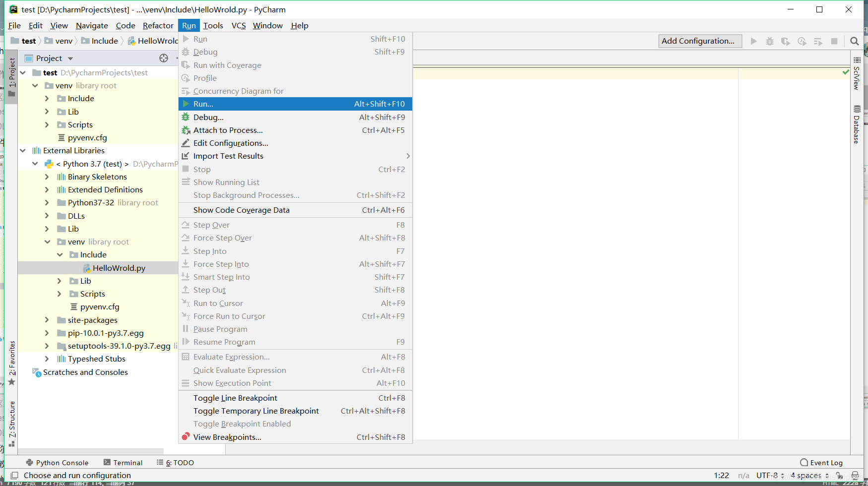Click the venv breadcrumb in navigation bar

[59, 41]
